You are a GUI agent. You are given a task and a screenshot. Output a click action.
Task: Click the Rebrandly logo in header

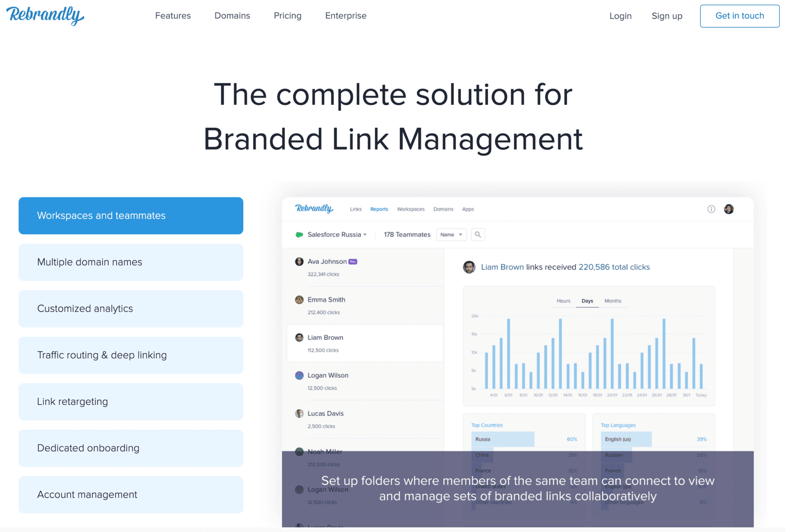[x=45, y=16]
